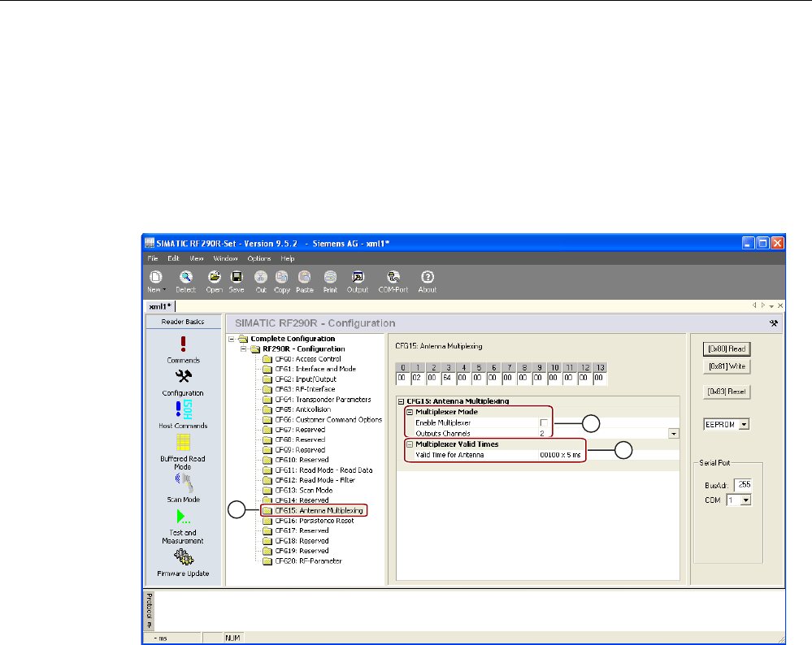Toggle the Enable Multiplexer checkbox
This screenshot has width=812, height=645.
coord(544,423)
